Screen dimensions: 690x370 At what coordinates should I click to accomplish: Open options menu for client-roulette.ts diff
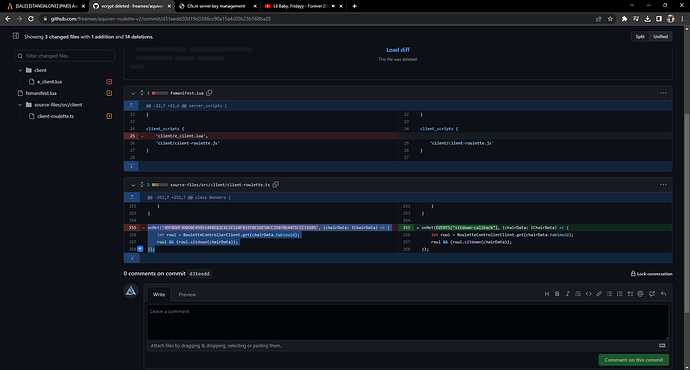(x=663, y=184)
